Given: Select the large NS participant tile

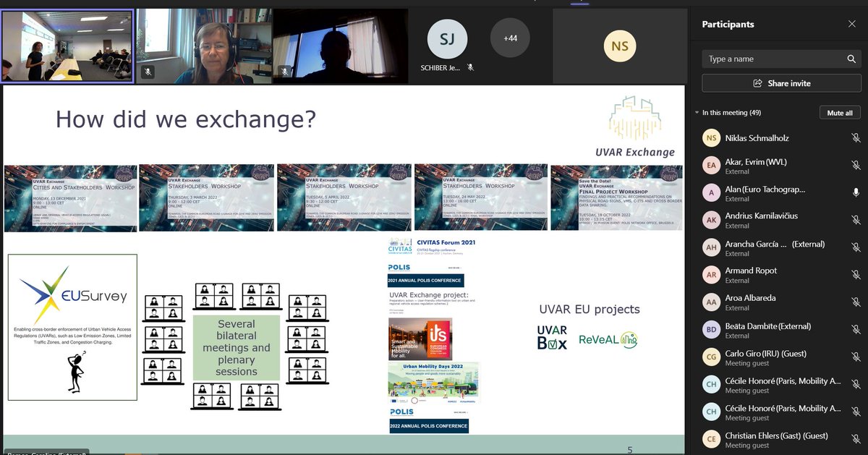Looking at the screenshot, I should (620, 46).
